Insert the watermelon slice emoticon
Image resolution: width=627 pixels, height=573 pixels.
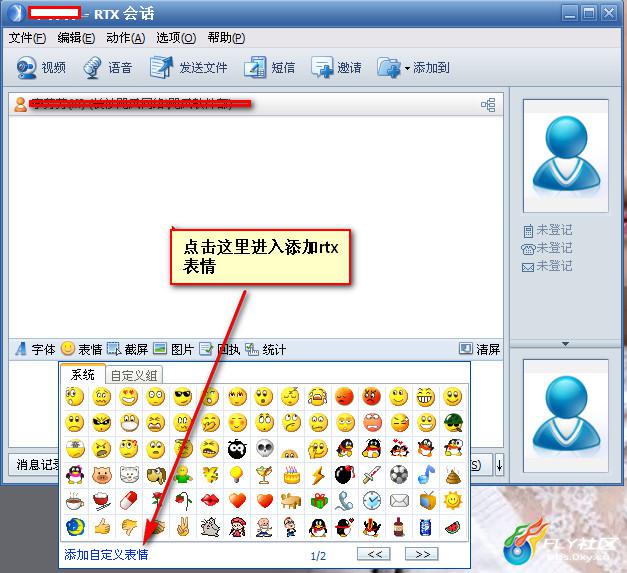[x=453, y=528]
